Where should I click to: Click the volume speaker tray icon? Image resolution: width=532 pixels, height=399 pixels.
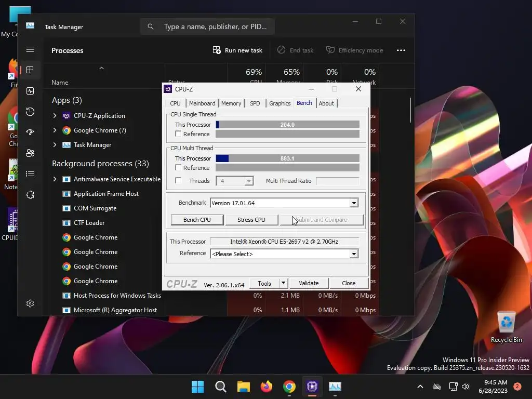tap(465, 387)
